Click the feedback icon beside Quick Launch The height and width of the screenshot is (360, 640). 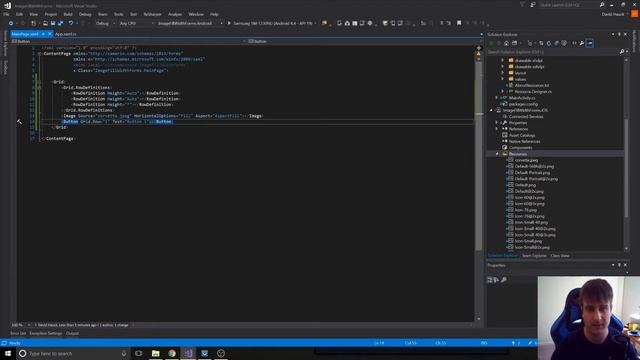[x=533, y=5]
